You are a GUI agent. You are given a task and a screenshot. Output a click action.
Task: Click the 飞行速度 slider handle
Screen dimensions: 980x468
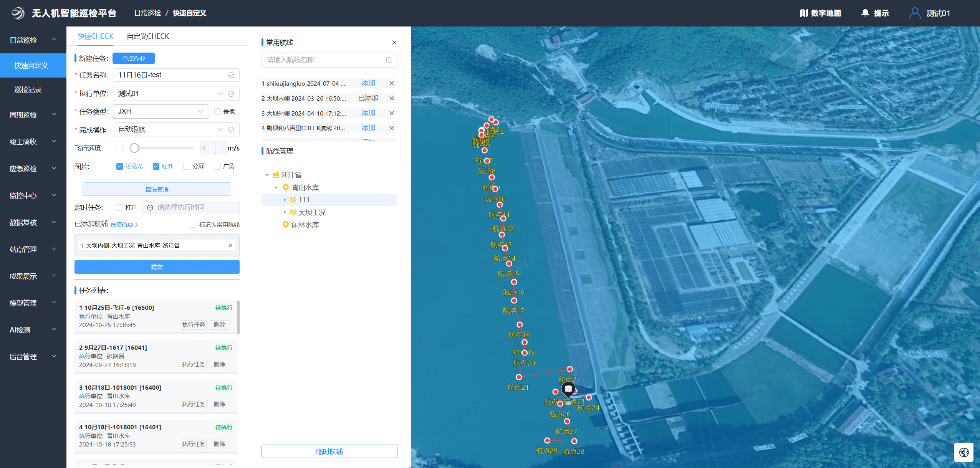coord(134,148)
